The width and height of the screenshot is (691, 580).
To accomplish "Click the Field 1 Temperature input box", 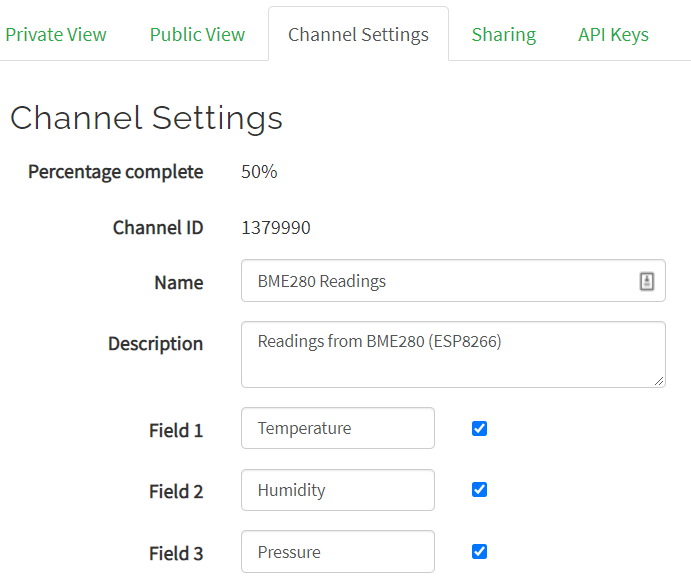I will pyautogui.click(x=337, y=429).
